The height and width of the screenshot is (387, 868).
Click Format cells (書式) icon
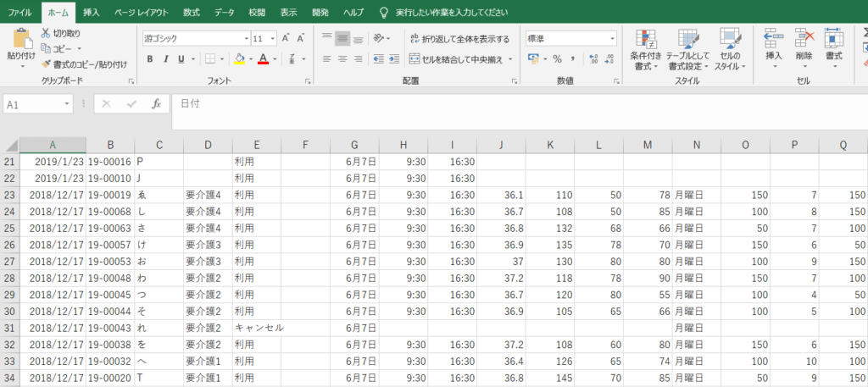(834, 37)
